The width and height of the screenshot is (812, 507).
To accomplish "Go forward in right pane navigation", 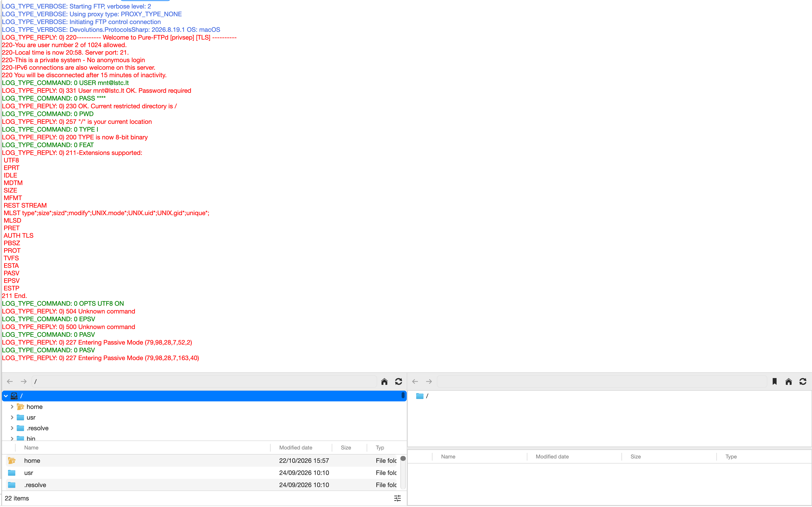I will pos(429,382).
